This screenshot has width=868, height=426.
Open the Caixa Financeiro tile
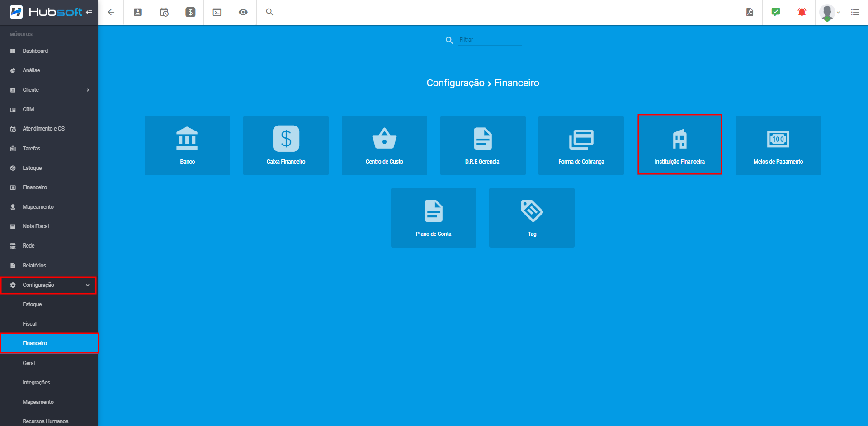[x=286, y=145]
